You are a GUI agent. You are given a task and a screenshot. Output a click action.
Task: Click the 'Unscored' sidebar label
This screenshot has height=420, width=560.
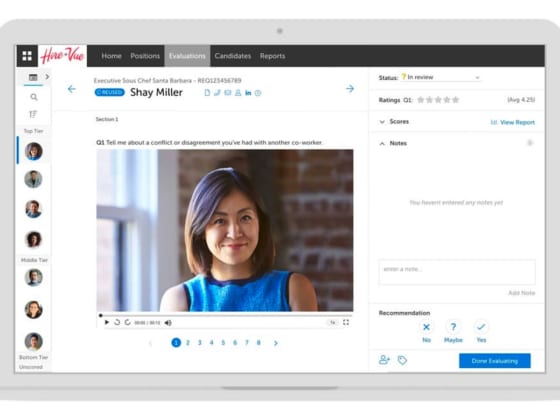point(31,367)
